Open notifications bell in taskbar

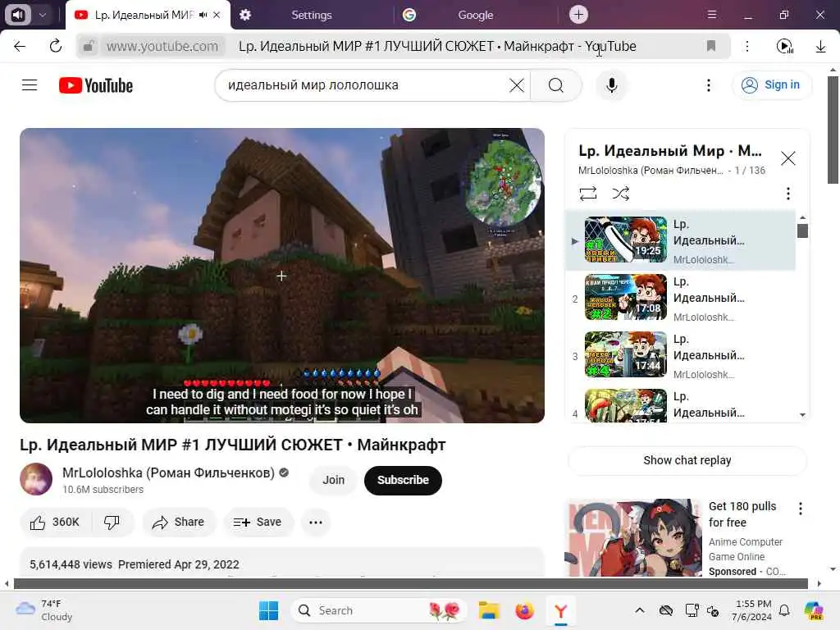tap(783, 610)
